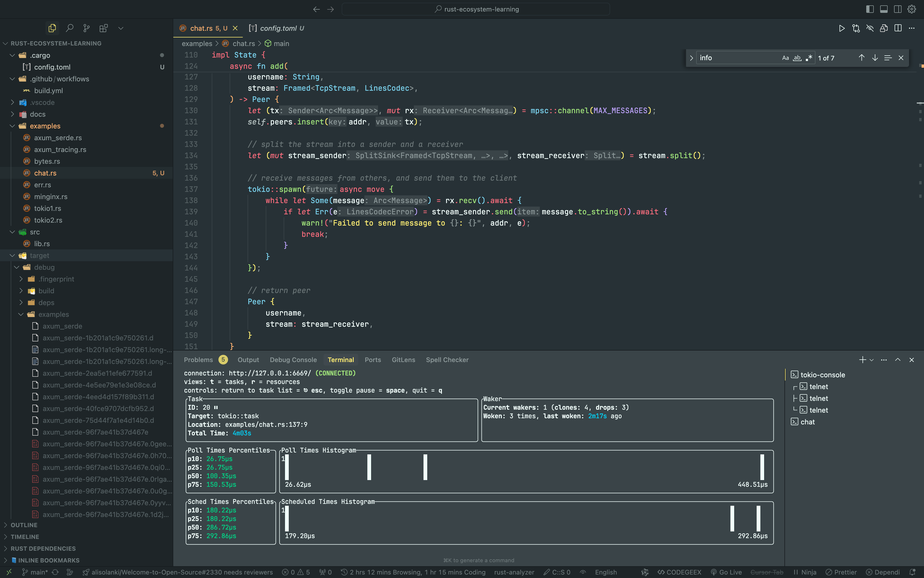
Task: Open tokio2.rs in the file tree
Action: click(86, 220)
